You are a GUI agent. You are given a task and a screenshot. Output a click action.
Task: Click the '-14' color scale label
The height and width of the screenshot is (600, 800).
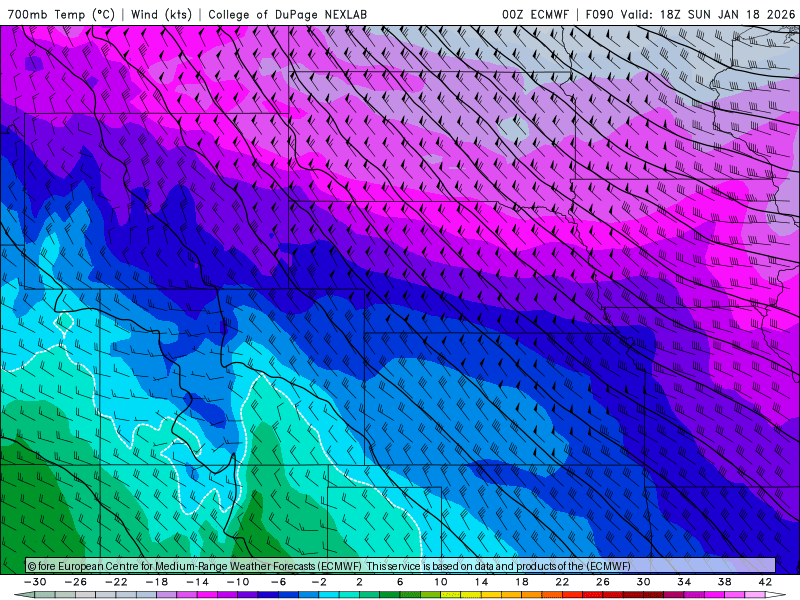[197, 582]
